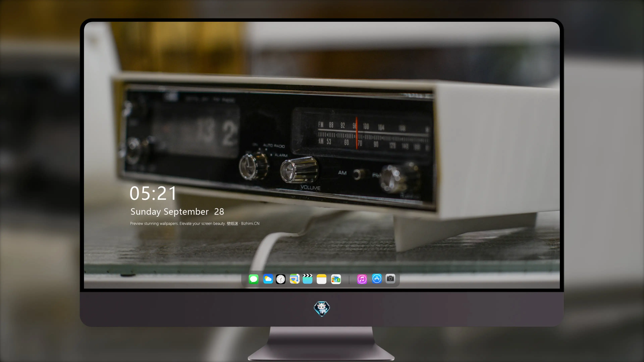
Task: Open the Notes app in the dock
Action: (x=321, y=279)
